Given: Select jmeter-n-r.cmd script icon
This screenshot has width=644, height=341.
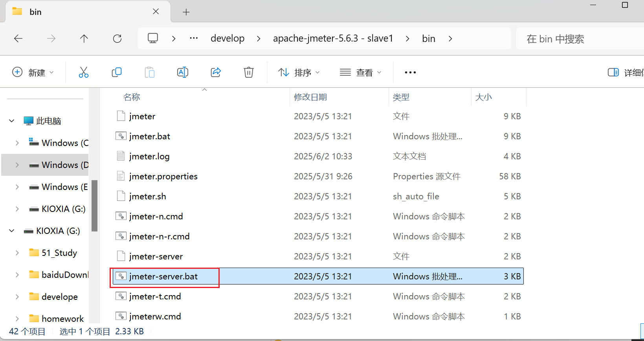Looking at the screenshot, I should [x=121, y=236].
